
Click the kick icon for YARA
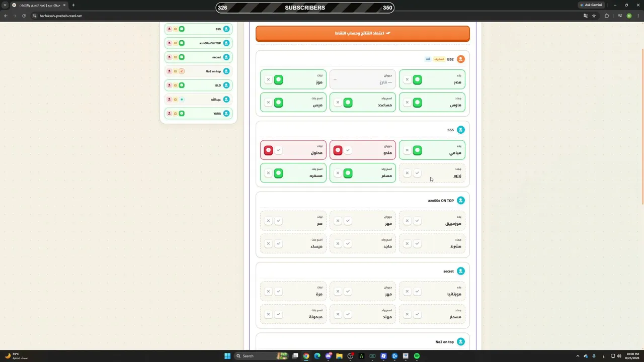pos(170,114)
